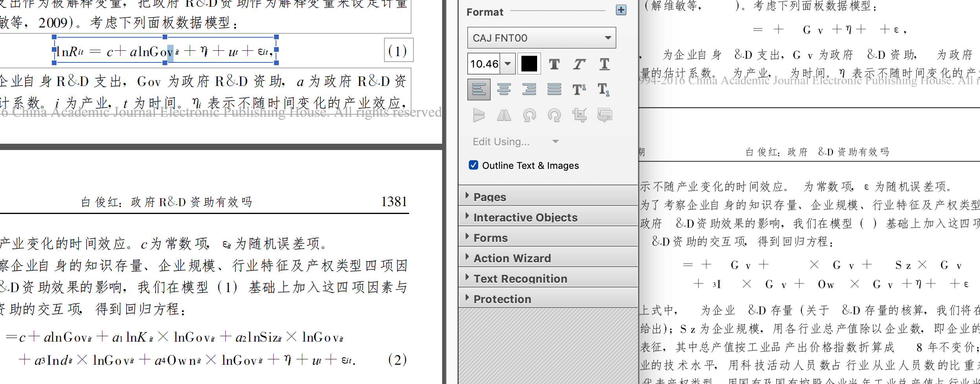Underline the selected text
Image resolution: width=980 pixels, height=384 pixels.
point(605,64)
